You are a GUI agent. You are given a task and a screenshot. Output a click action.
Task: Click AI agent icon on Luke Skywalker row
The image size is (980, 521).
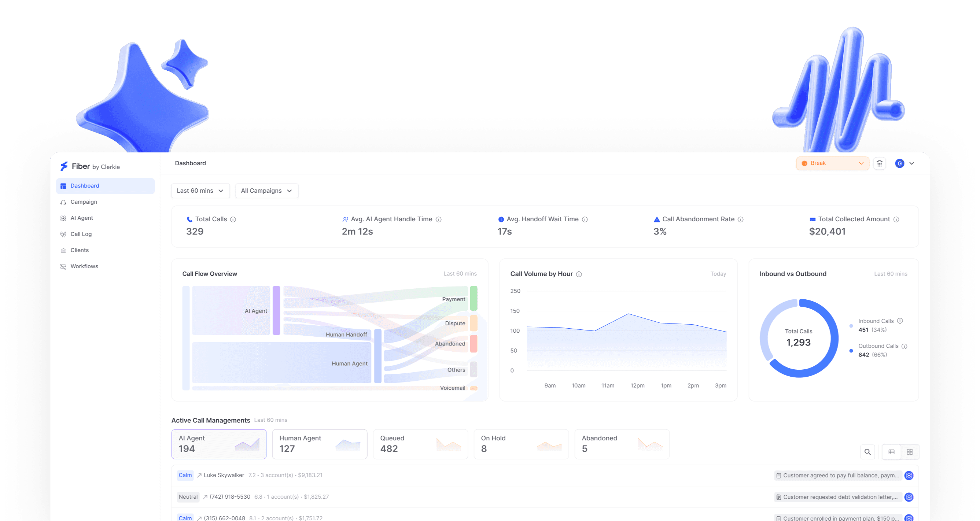(909, 475)
